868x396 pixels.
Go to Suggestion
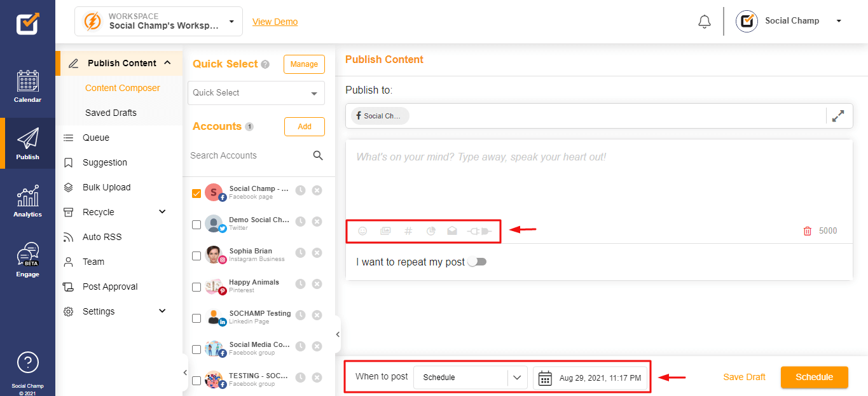(x=105, y=162)
